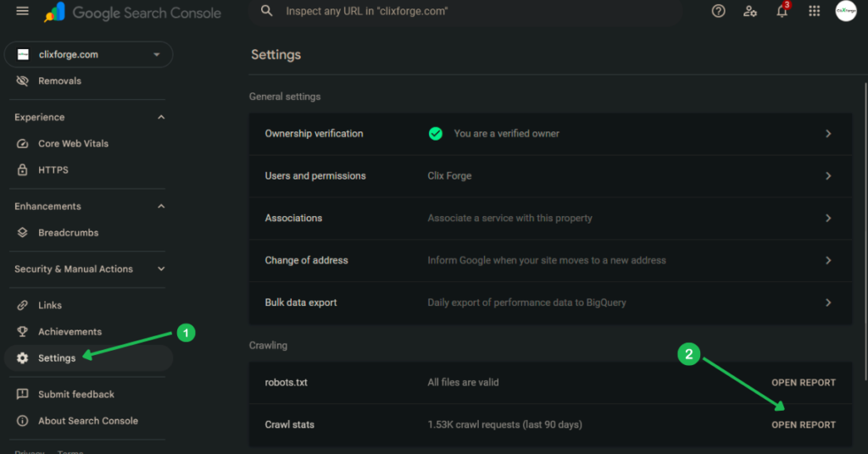This screenshot has height=454, width=868.
Task: Click 'Clix Forge' users value
Action: coord(449,176)
